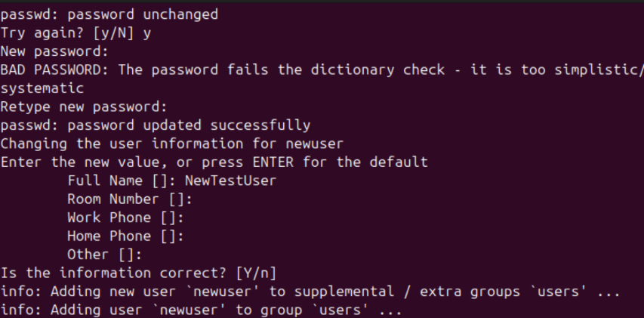Click the 'Other []:' field line
The width and height of the screenshot is (644, 318).
click(x=105, y=255)
